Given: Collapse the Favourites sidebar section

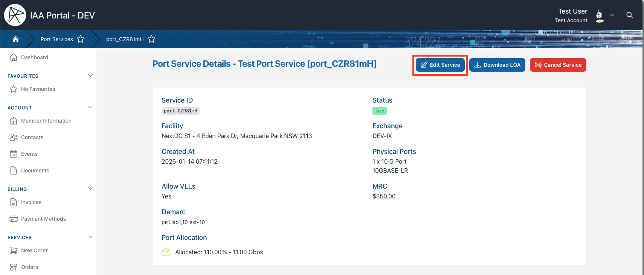Looking at the screenshot, I should (90, 75).
